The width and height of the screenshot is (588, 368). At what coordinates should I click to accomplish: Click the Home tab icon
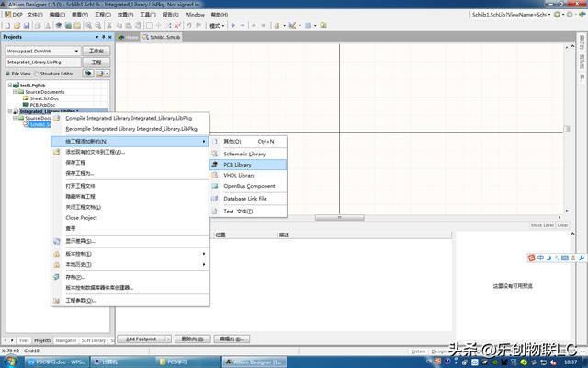[x=120, y=37]
